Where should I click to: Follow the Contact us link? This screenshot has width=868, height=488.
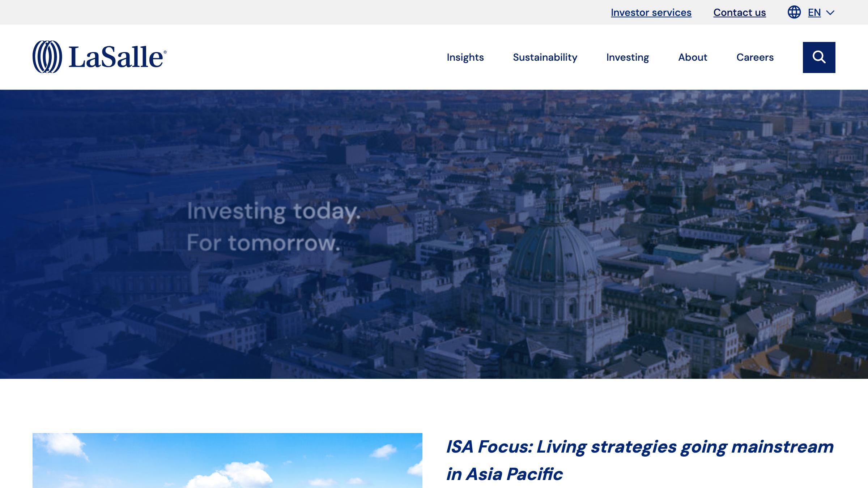[739, 12]
